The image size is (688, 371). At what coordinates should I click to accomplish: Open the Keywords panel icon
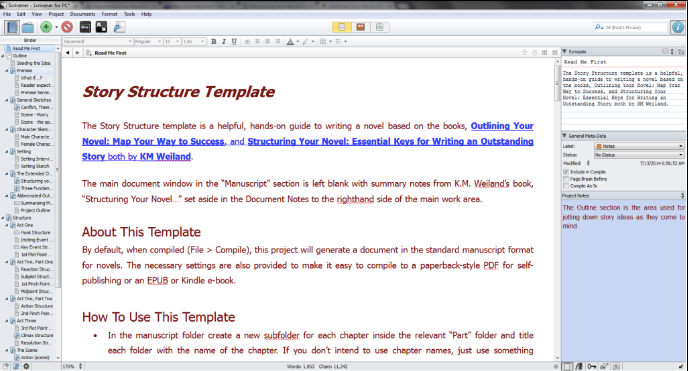click(85, 27)
